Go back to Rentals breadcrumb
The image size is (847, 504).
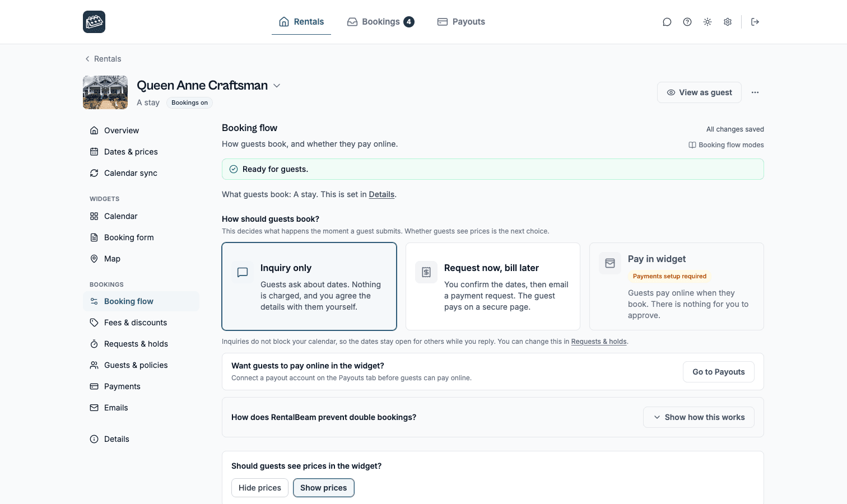pyautogui.click(x=103, y=59)
